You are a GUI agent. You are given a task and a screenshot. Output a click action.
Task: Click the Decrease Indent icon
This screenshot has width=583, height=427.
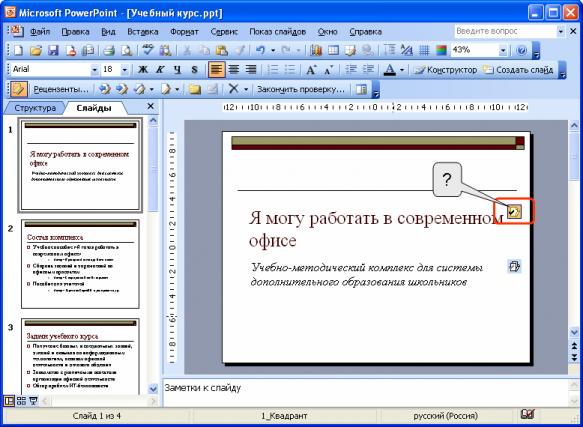[x=350, y=70]
